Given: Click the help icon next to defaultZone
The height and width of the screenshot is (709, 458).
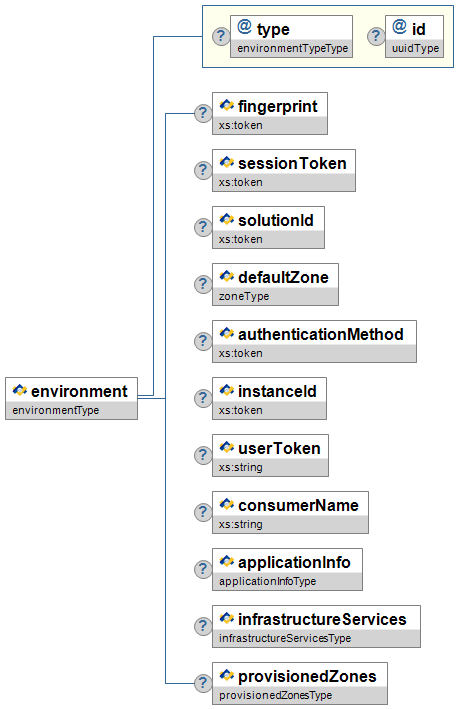Looking at the screenshot, I should (x=203, y=284).
